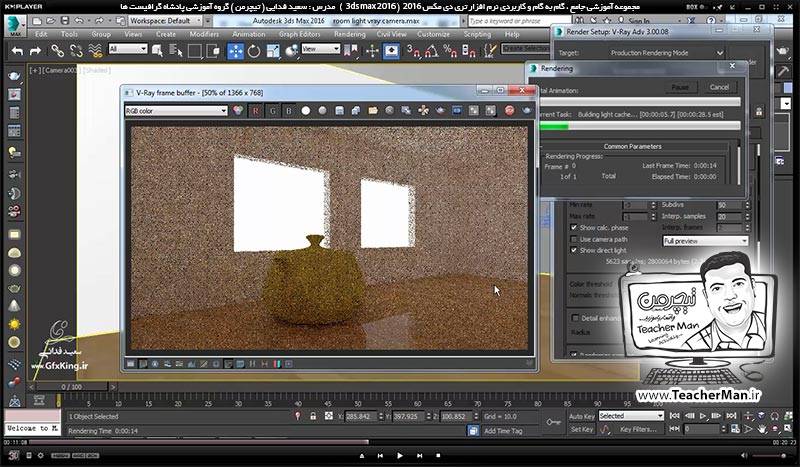Click the render teapot icon in frame buffer toolbar
The width and height of the screenshot is (800, 467).
tap(526, 110)
